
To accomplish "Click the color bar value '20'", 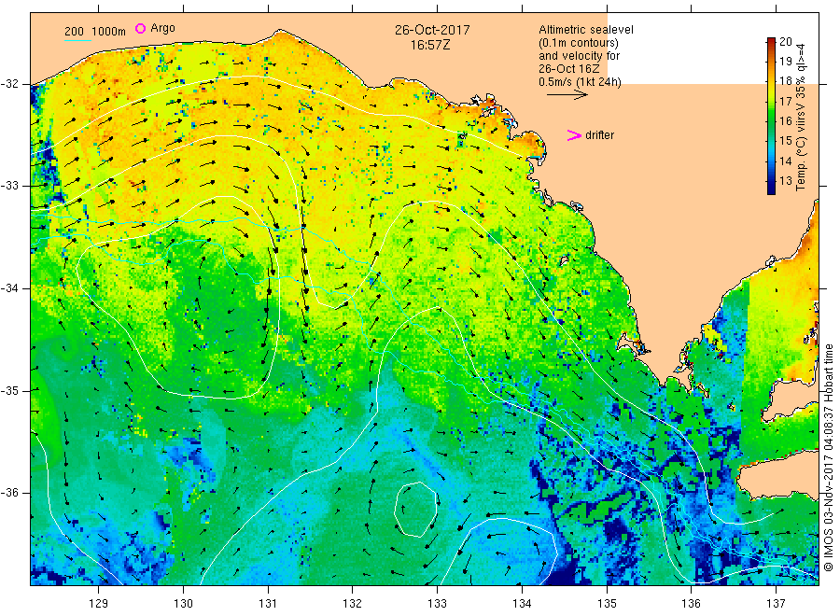I will (x=785, y=42).
